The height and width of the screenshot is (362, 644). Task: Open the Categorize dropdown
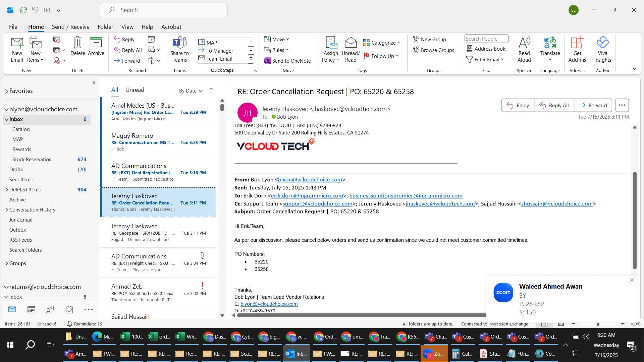point(382,43)
